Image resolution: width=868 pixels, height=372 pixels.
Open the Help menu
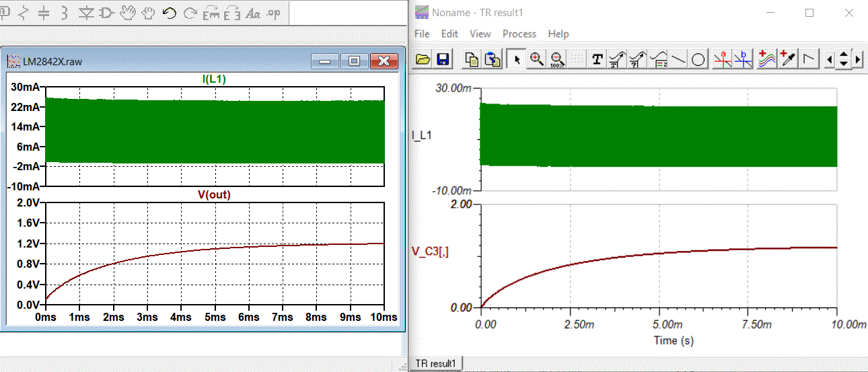pyautogui.click(x=558, y=34)
